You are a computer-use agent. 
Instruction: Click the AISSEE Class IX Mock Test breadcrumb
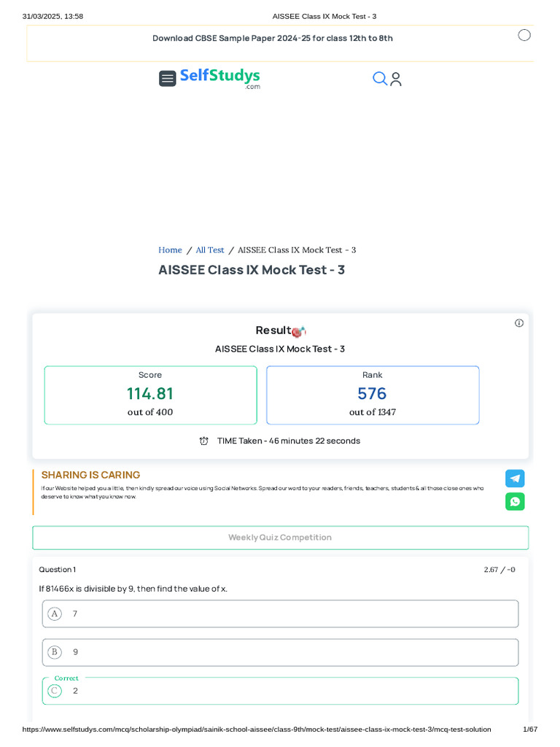click(x=297, y=249)
